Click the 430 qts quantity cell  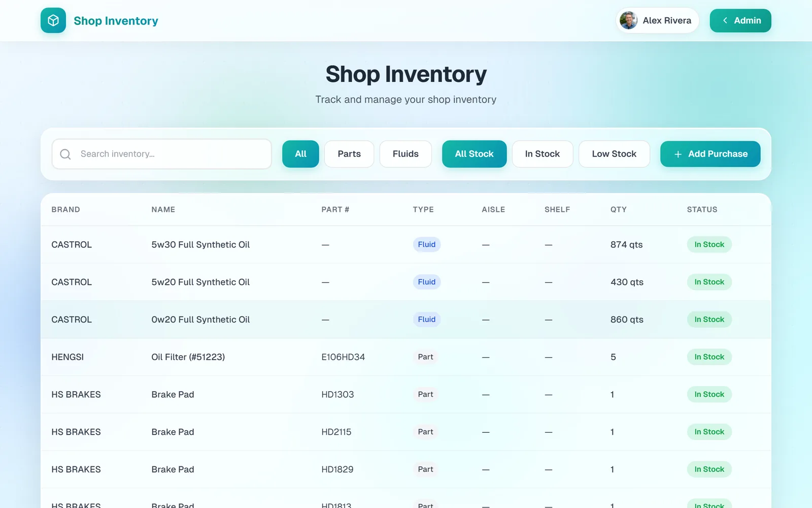coord(627,282)
